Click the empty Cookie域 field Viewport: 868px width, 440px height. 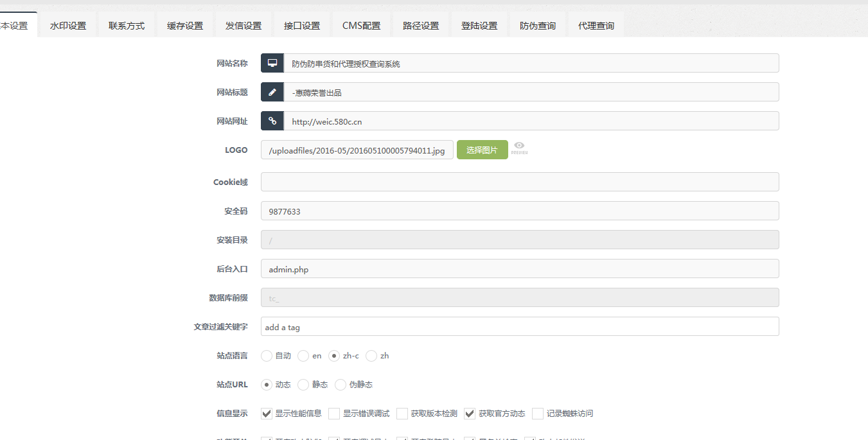(x=519, y=182)
